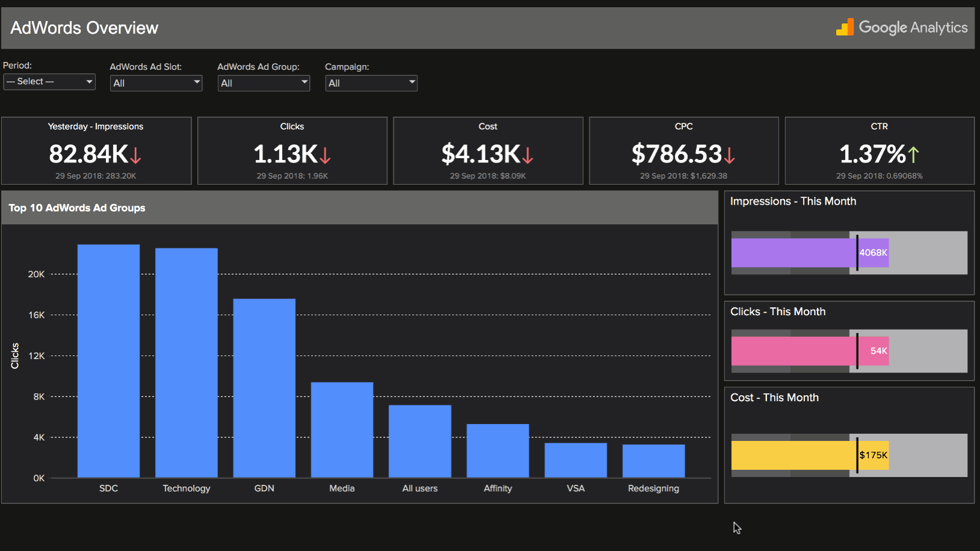Click the AdWords Overview title bar
Viewport: 980px width, 551px height.
(x=84, y=28)
